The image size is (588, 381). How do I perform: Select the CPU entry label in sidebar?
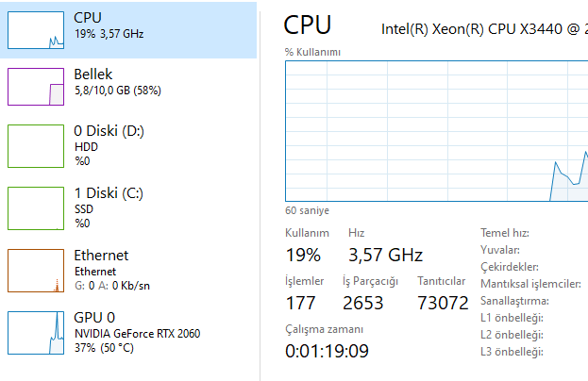[x=88, y=18]
